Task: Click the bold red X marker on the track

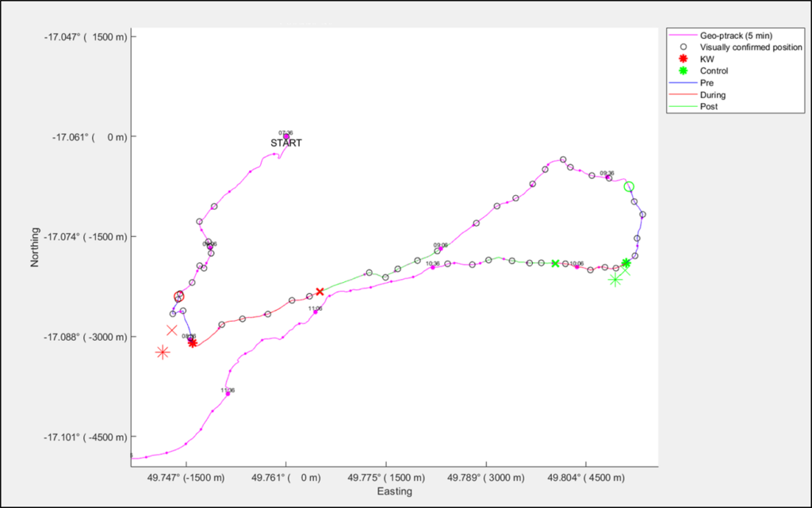Action: pos(320,292)
